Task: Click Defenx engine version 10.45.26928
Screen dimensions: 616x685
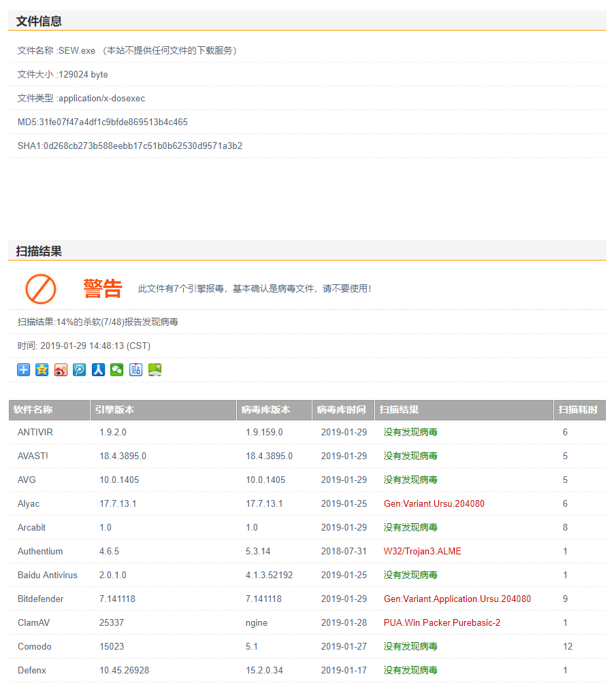Action: tap(124, 670)
